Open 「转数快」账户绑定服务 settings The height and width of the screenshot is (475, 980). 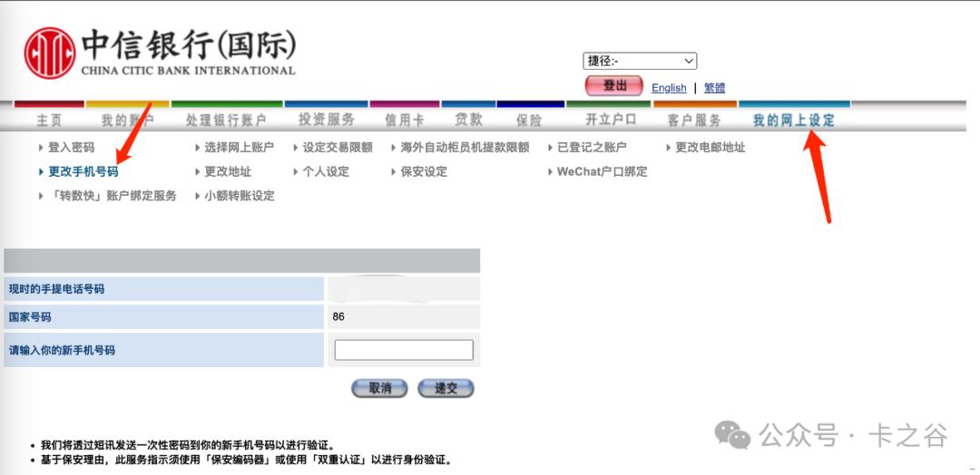pos(113,196)
